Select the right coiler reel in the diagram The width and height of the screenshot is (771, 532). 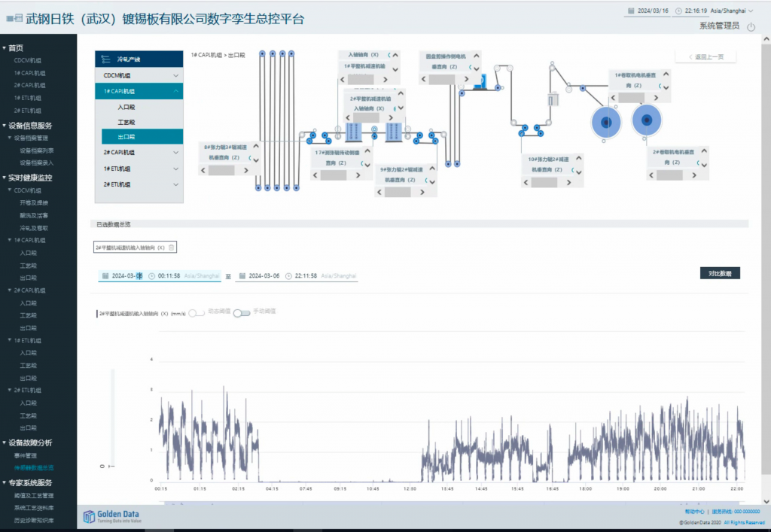[x=645, y=119]
